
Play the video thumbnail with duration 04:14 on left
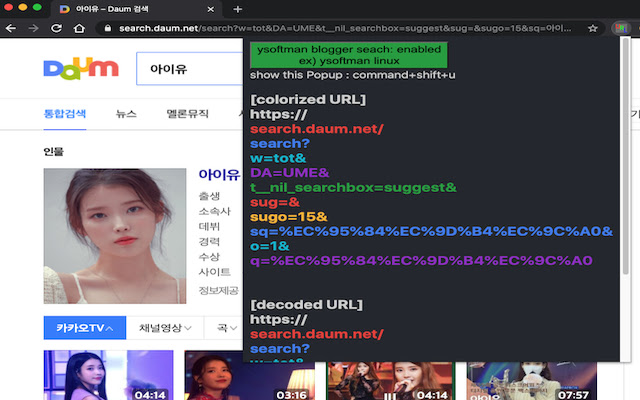[x=108, y=375]
